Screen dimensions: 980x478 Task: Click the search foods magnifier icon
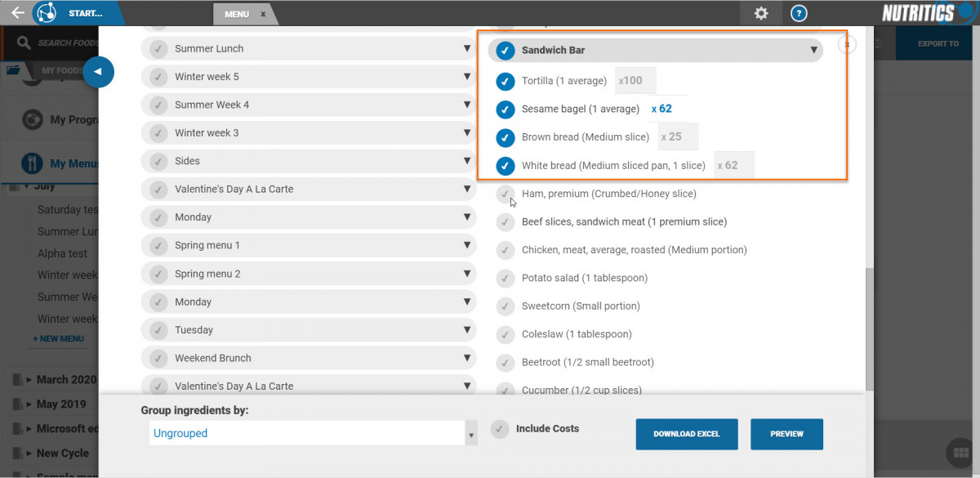point(23,42)
